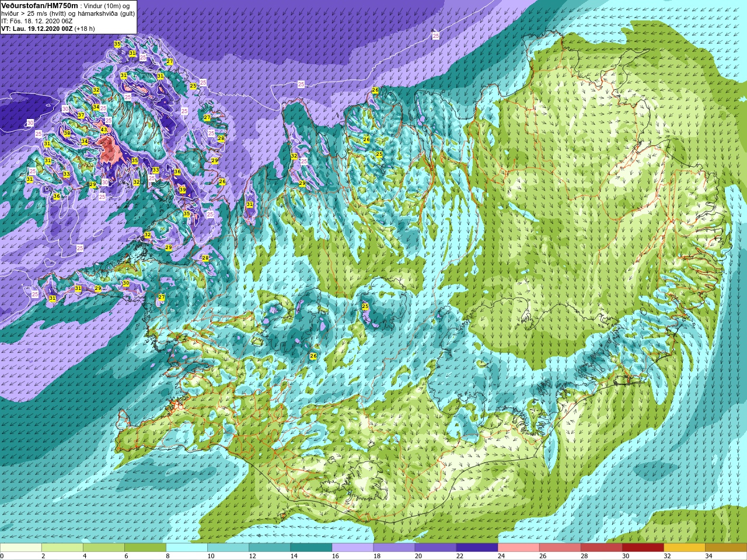The height and width of the screenshot is (560, 747).
Task: Pick the 12–14 m/s teal legend swatch
Action: point(270,548)
